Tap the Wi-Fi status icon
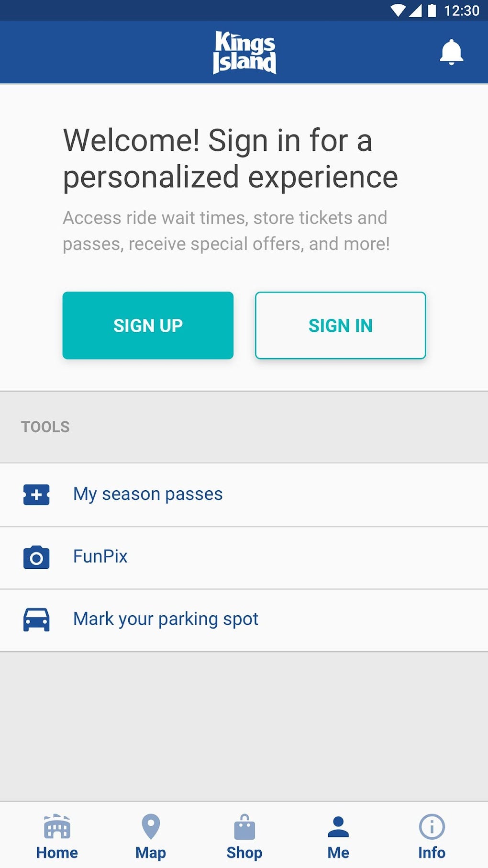The image size is (488, 868). (x=398, y=11)
